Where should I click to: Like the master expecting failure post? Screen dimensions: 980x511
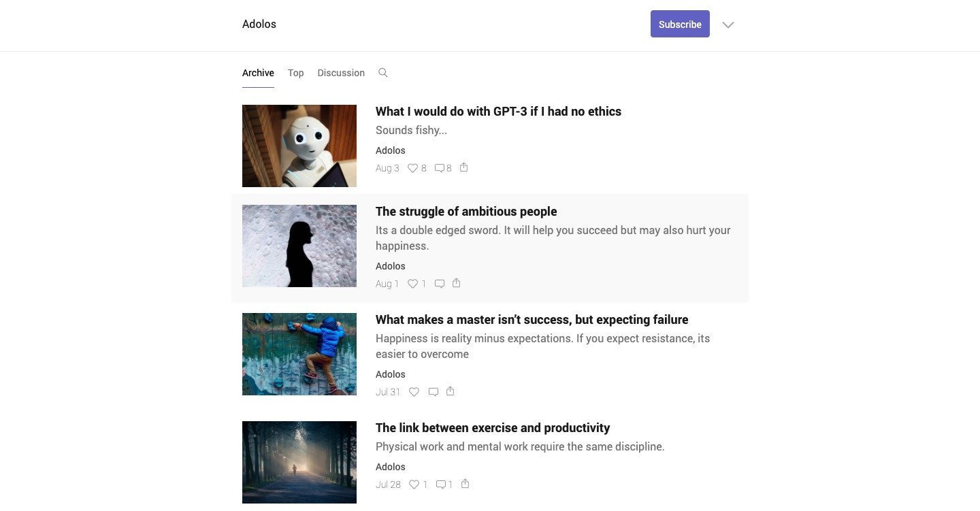coord(414,392)
